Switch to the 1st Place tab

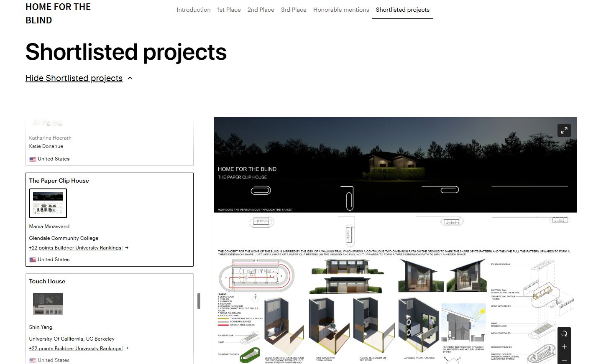(229, 10)
